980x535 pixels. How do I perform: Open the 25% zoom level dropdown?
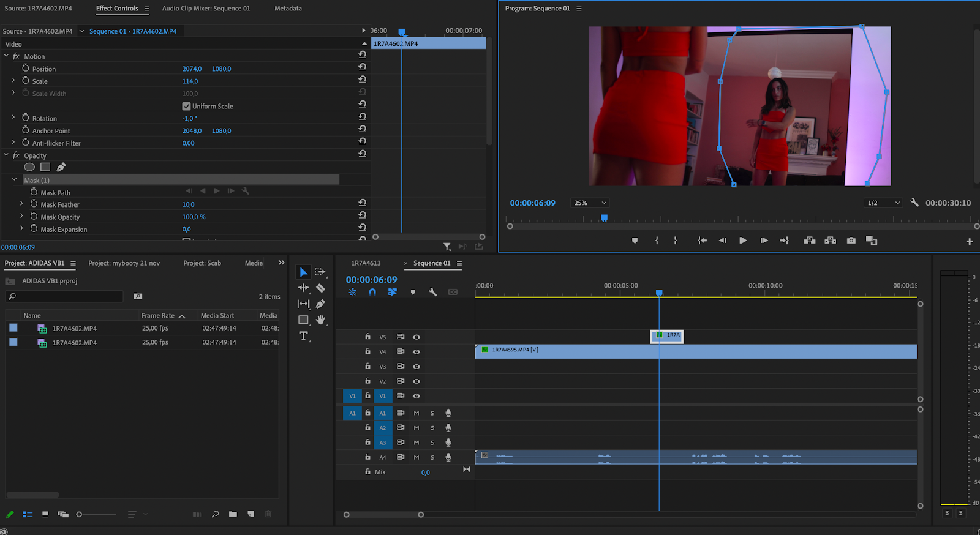coord(590,203)
